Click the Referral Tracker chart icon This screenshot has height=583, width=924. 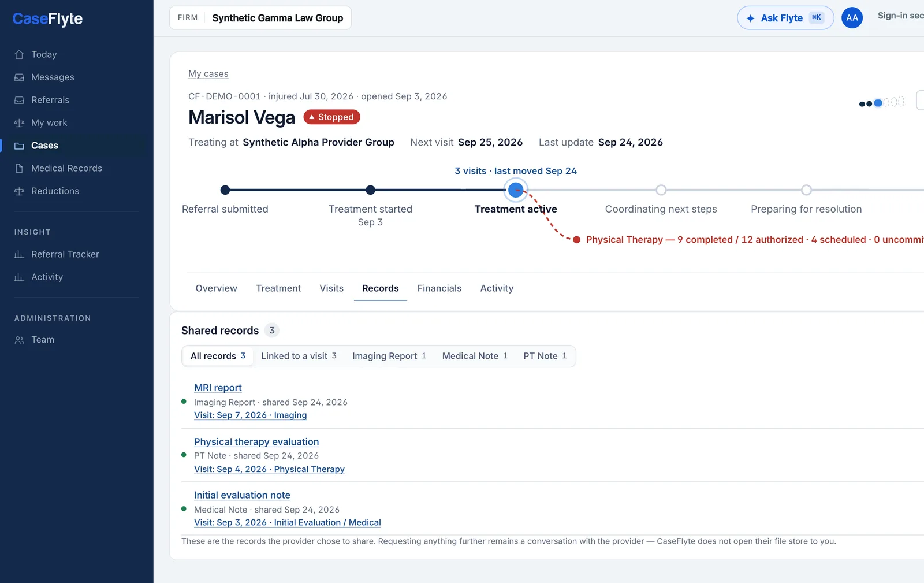[x=19, y=254]
